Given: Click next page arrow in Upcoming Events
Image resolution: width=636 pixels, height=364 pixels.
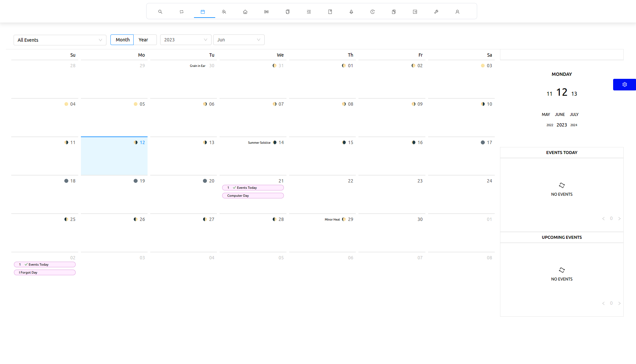Looking at the screenshot, I should tap(619, 303).
